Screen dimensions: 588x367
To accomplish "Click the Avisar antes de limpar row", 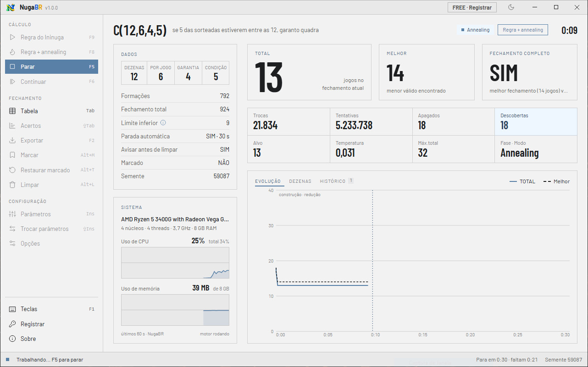I will (x=175, y=149).
